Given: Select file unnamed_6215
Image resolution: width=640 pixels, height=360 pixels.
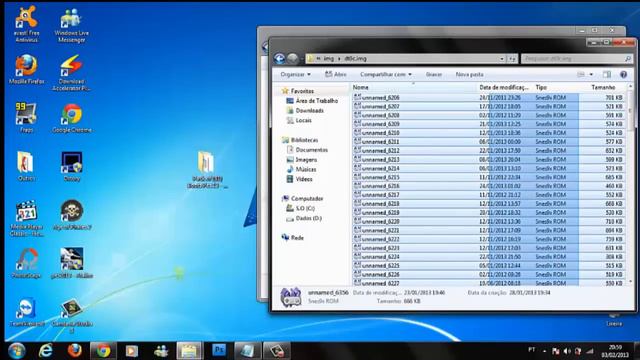Looking at the screenshot, I should [x=488, y=177].
